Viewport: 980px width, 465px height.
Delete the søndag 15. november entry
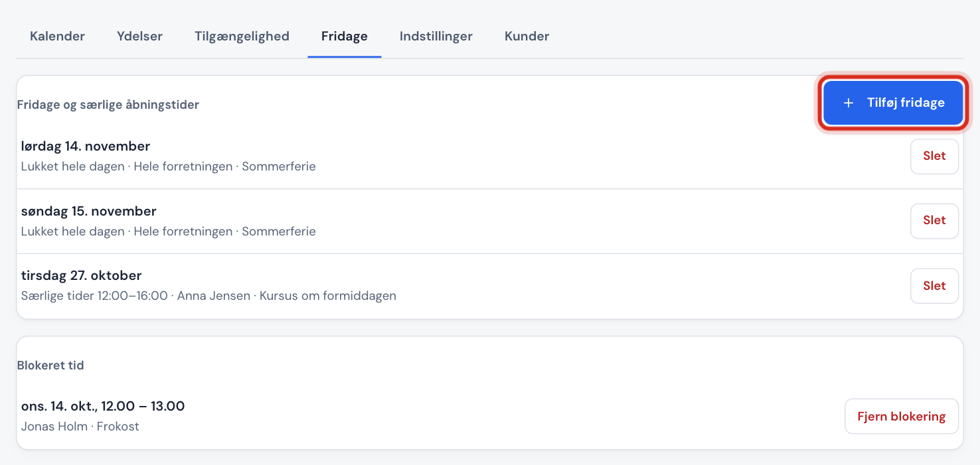tap(934, 221)
